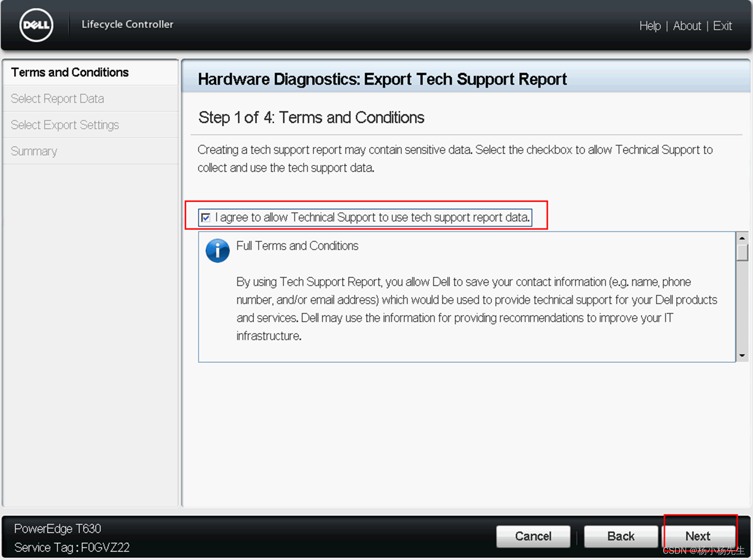Click the Back button
The width and height of the screenshot is (753, 560).
[x=620, y=536]
